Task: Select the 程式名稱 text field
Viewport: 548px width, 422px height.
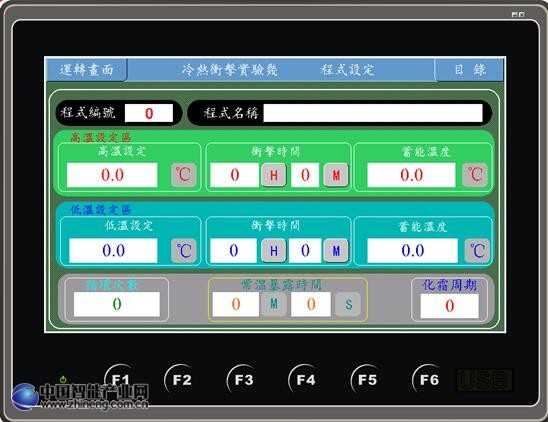Action: (373, 113)
